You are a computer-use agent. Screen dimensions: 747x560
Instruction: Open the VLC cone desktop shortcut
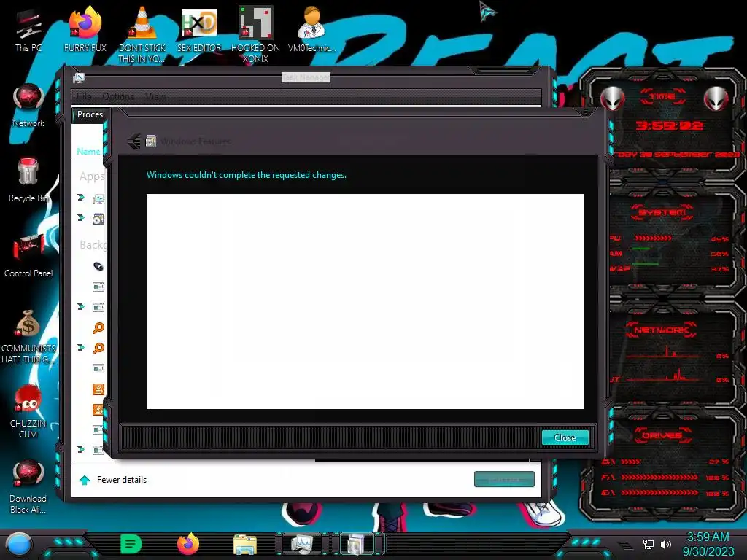pyautogui.click(x=142, y=34)
